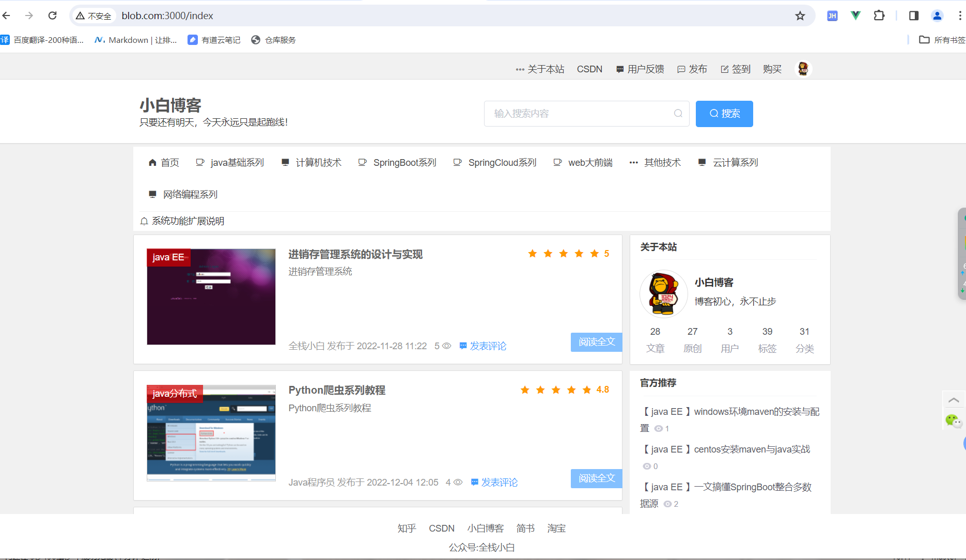This screenshot has height=560, width=966.
Task: Open 百度翻译 bookmark
Action: 42,40
